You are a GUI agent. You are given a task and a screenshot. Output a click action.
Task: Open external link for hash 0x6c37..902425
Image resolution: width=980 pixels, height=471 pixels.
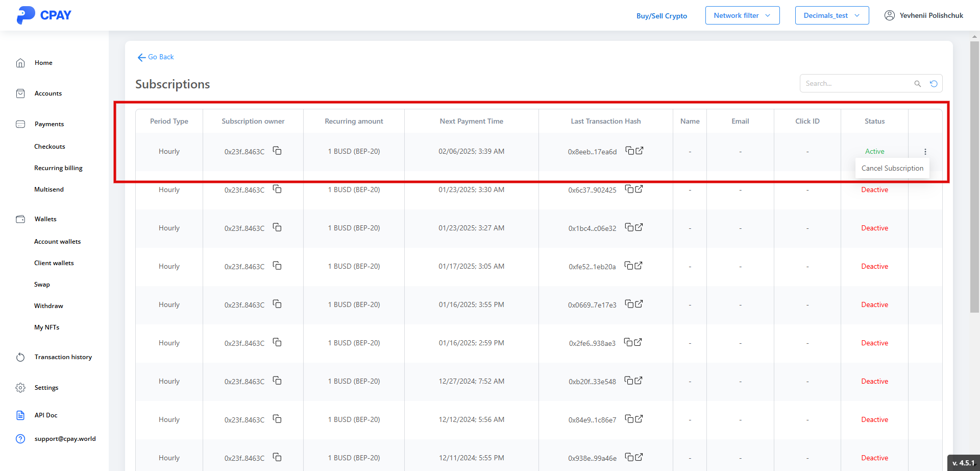639,189
